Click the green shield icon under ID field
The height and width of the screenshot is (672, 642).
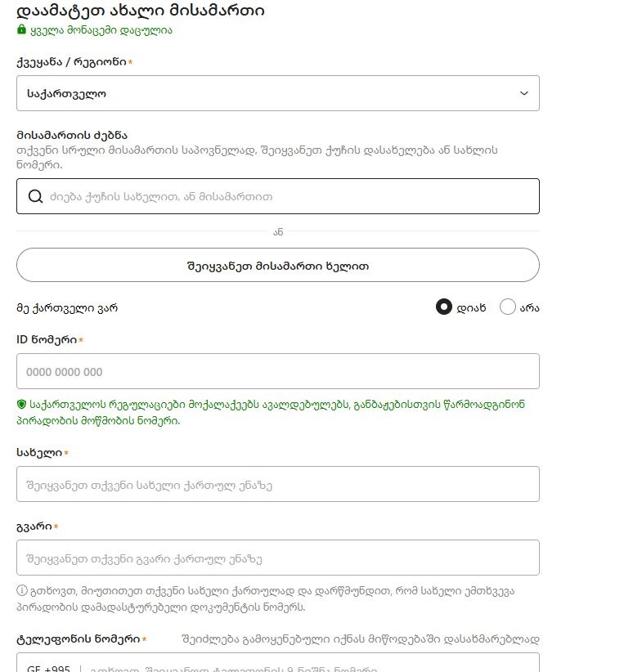pyautogui.click(x=21, y=404)
